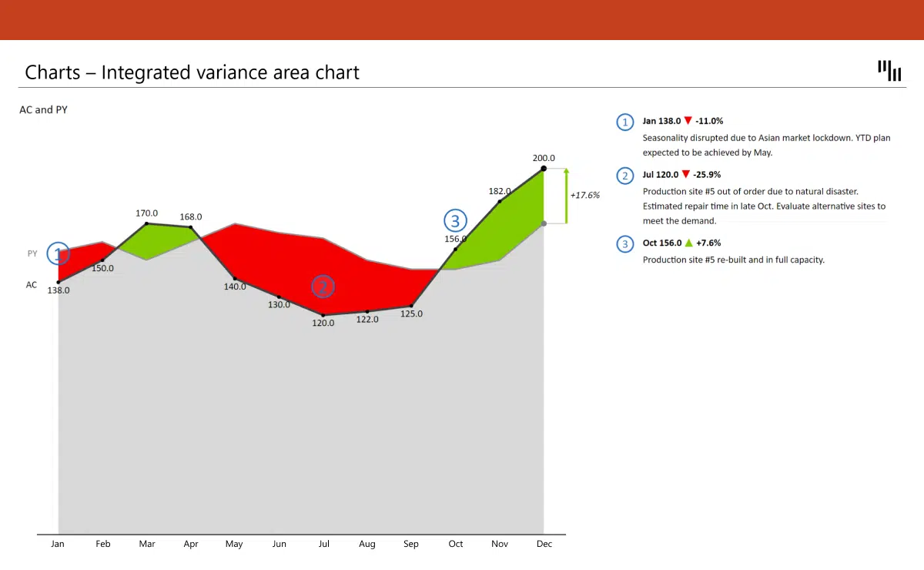Click comment badge 2 in the annotation panel

point(624,176)
